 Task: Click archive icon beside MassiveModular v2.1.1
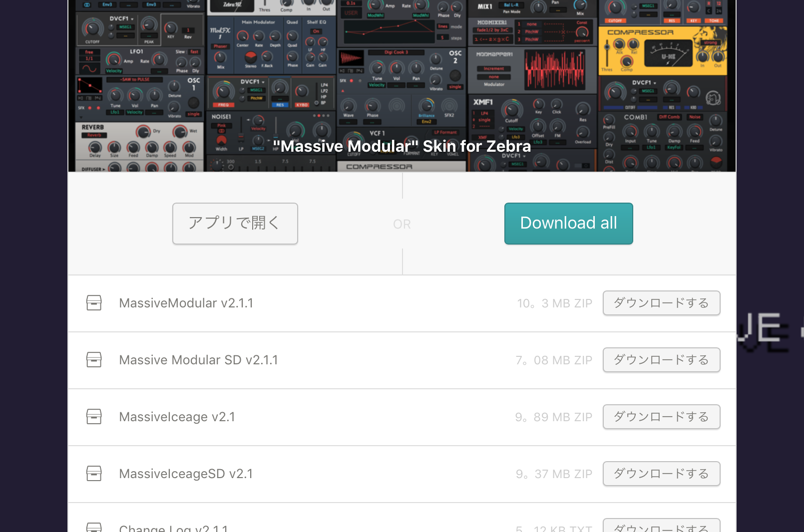(94, 303)
